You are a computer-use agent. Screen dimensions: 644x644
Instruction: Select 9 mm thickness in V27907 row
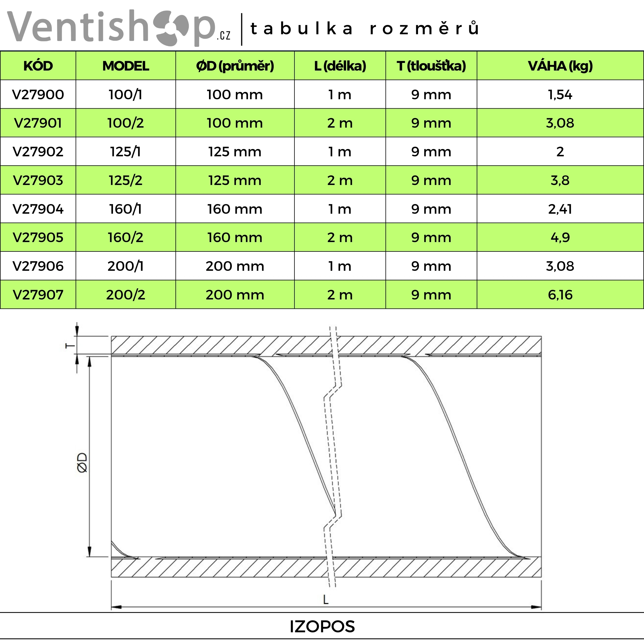[431, 295]
